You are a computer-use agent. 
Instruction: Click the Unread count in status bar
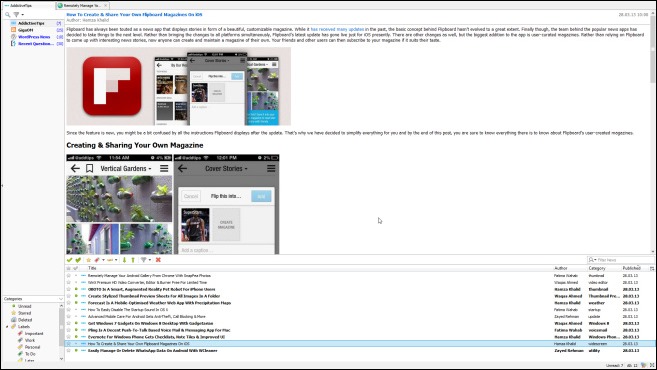pyautogui.click(x=614, y=365)
